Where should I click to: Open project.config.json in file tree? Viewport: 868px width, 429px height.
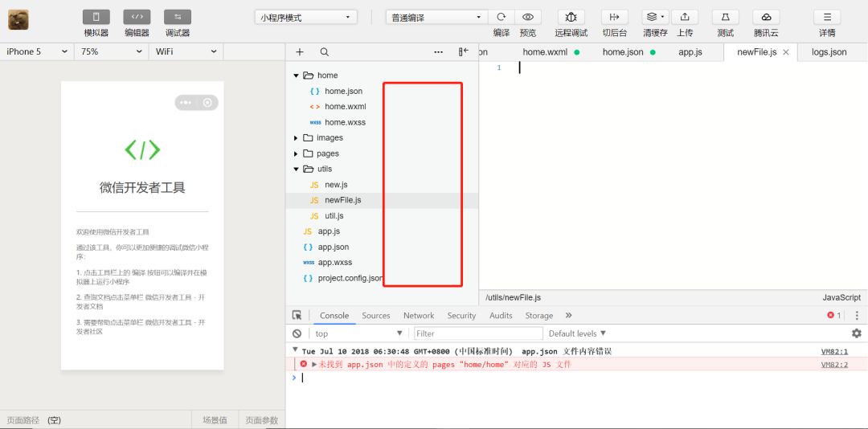tap(350, 278)
